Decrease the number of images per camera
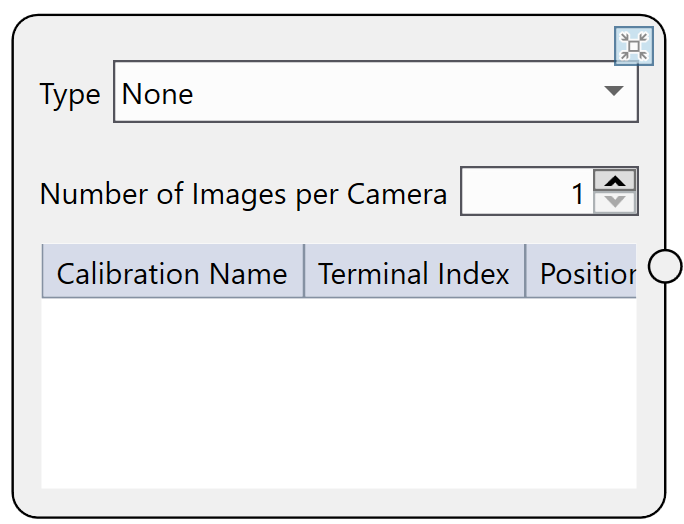The width and height of the screenshot is (684, 524). coord(615,203)
